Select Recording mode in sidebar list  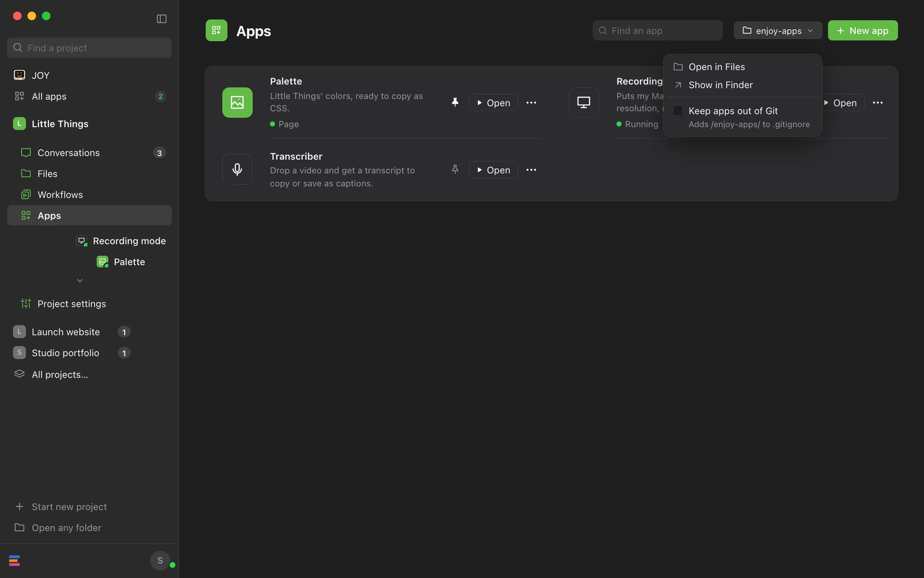point(121,241)
